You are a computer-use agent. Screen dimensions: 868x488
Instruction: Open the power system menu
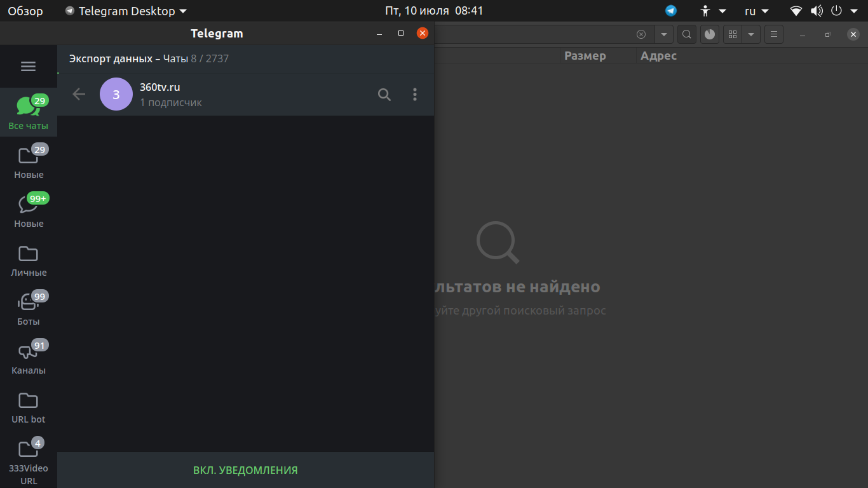(x=843, y=11)
